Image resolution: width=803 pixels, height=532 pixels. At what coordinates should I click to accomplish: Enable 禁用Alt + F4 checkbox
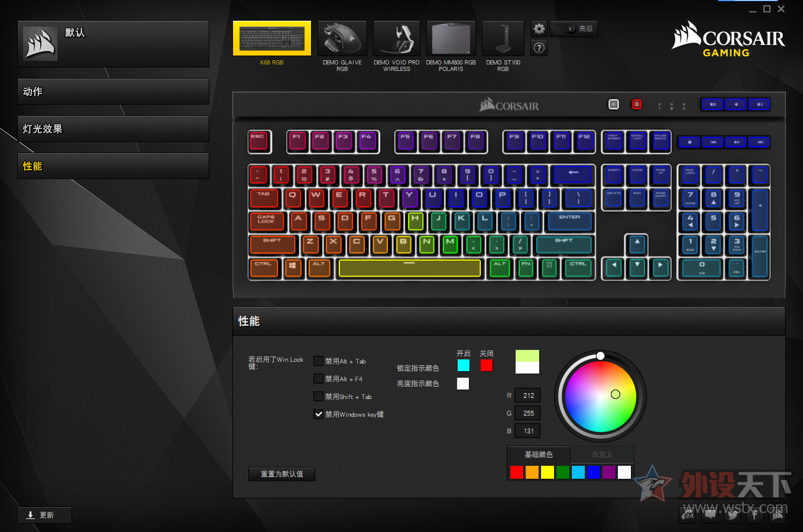point(319,378)
